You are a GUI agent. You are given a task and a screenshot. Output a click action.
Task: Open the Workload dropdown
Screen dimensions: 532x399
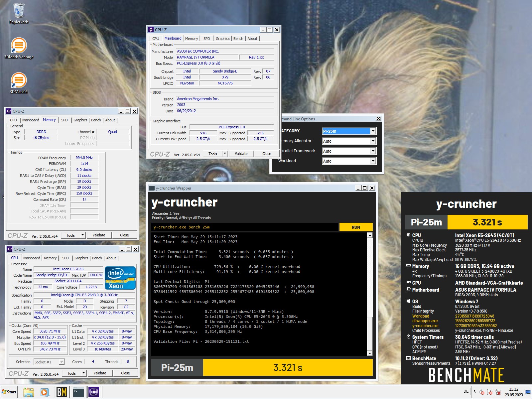tap(373, 161)
